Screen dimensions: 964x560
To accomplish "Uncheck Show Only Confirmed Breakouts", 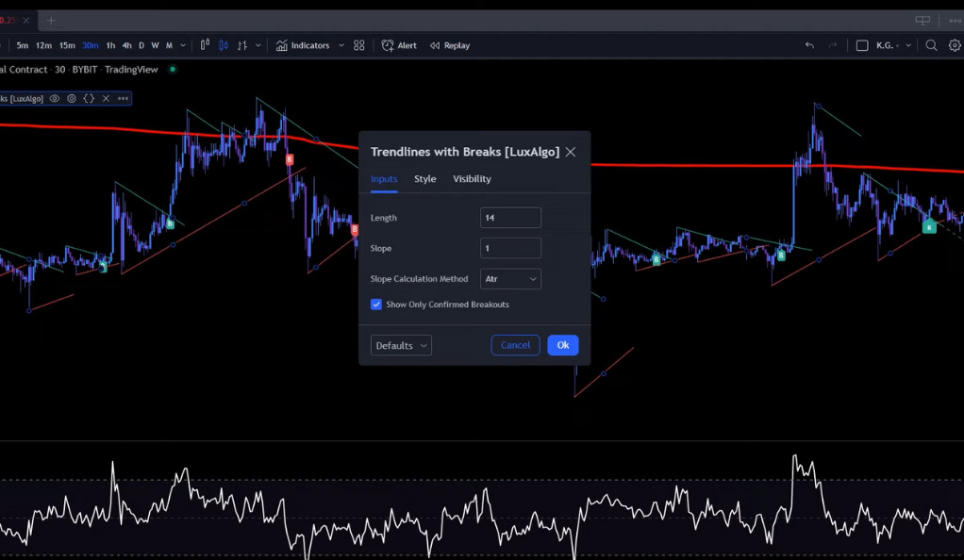I will click(x=376, y=305).
